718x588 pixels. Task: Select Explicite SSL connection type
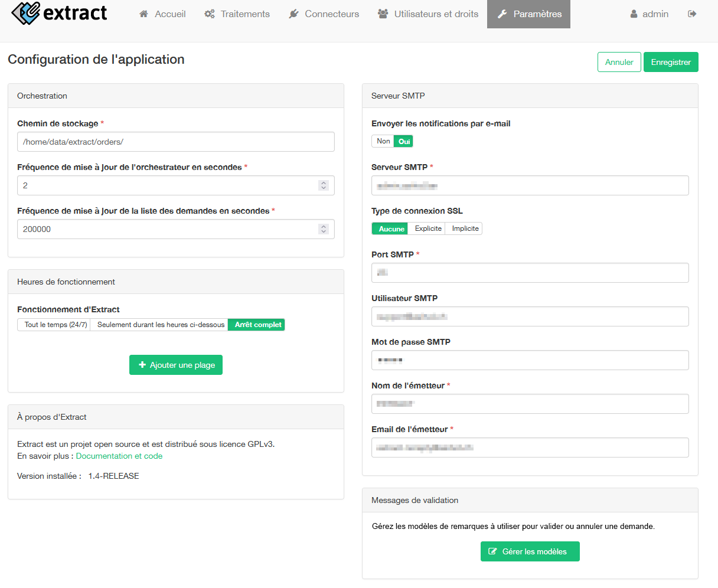(428, 228)
